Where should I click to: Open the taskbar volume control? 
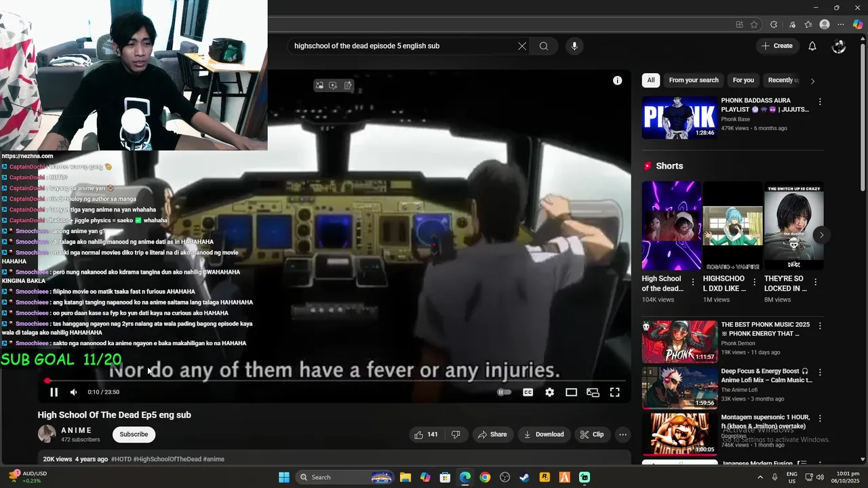click(x=821, y=477)
